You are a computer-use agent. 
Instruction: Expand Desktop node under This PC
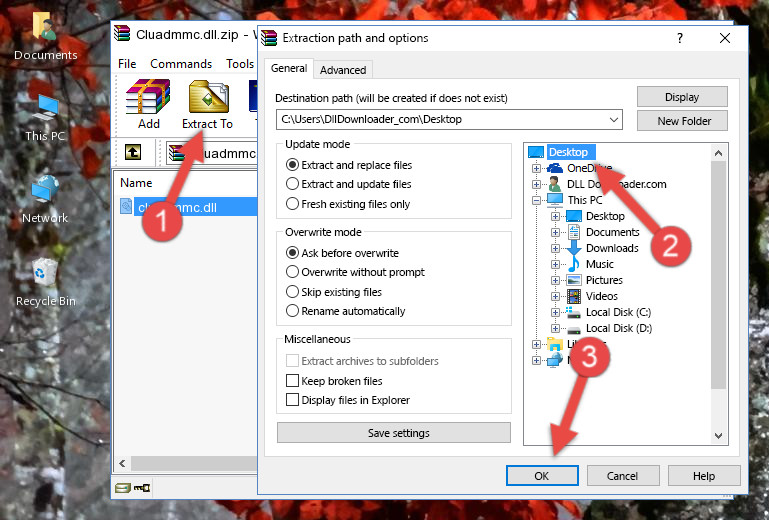pyautogui.click(x=555, y=216)
